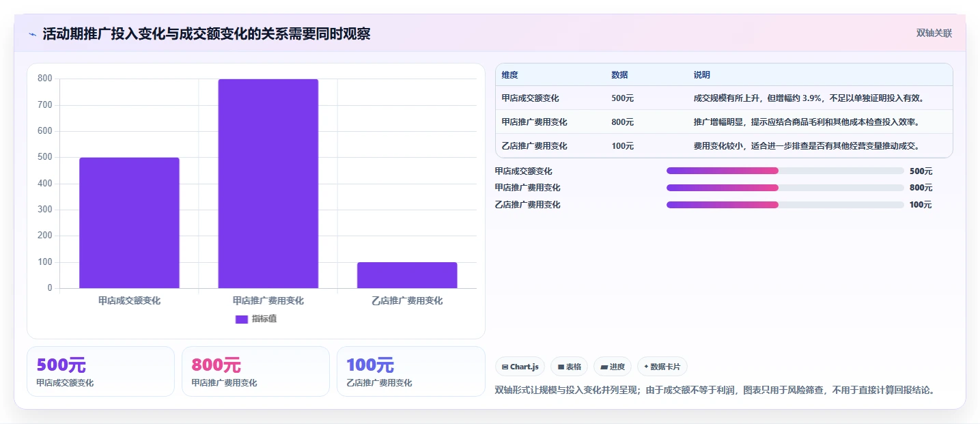Image resolution: width=980 pixels, height=424 pixels.
Task: Click description starting 成交规模有所上升
Action: 809,98
